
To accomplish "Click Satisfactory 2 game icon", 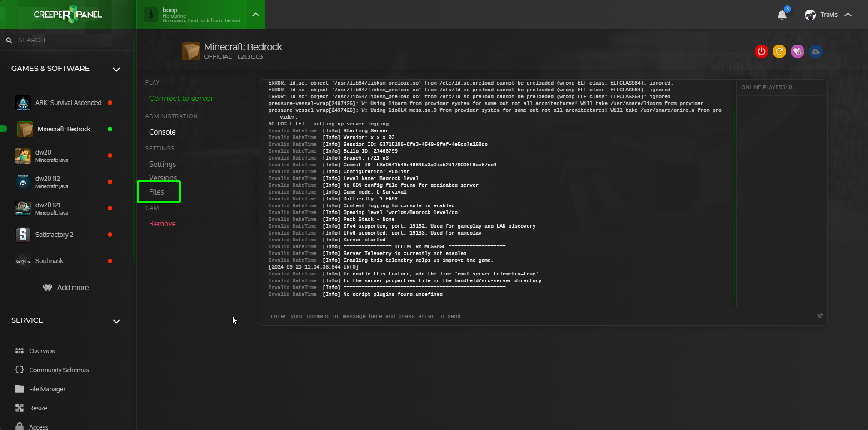I will tap(23, 235).
